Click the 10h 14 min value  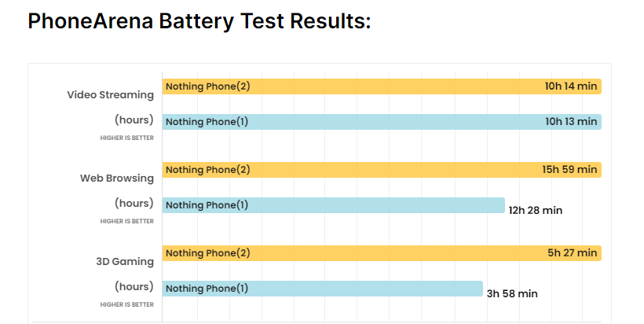(x=571, y=86)
